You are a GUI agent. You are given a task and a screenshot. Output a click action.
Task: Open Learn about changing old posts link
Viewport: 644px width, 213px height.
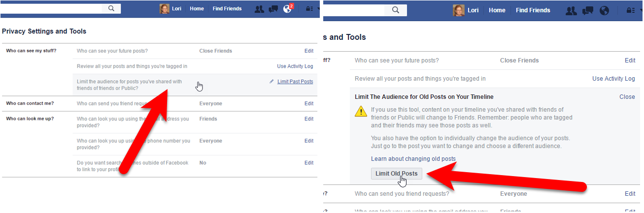(x=413, y=159)
